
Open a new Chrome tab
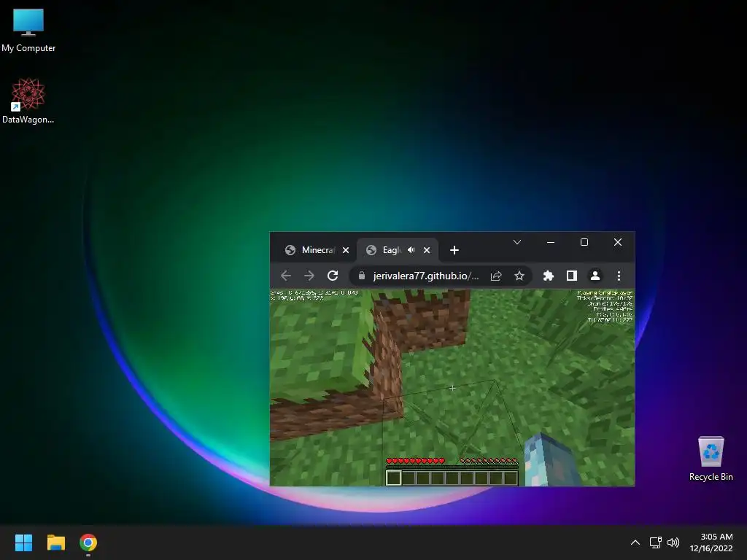454,250
